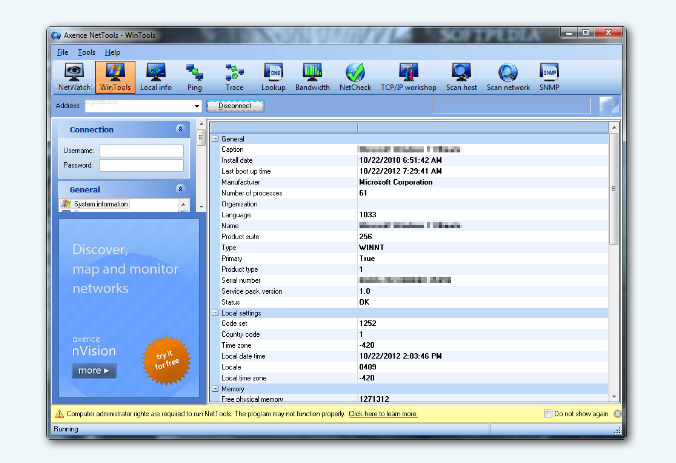676x463 pixels.
Task: Open the Bandwidth tool
Action: (x=313, y=77)
